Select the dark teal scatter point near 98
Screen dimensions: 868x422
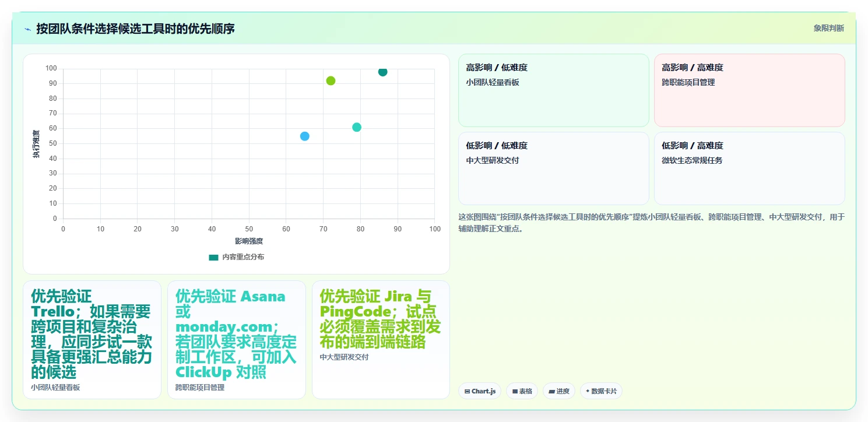pos(382,72)
